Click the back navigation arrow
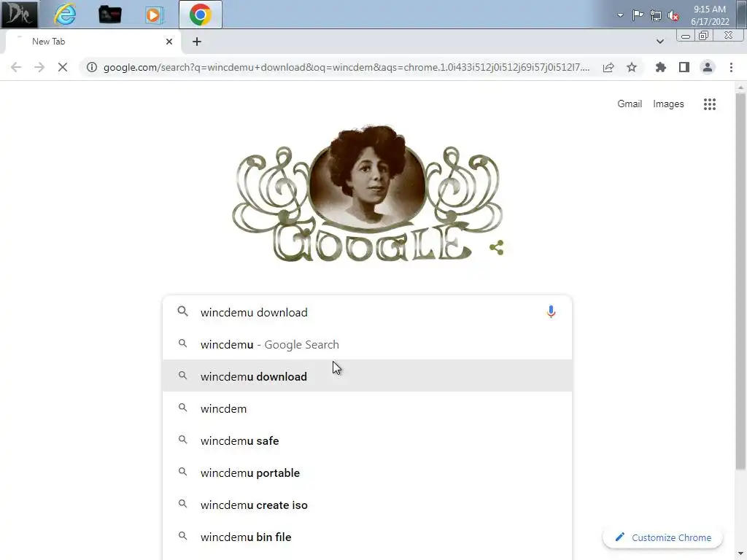Viewport: 747px width, 560px height. pyautogui.click(x=16, y=67)
